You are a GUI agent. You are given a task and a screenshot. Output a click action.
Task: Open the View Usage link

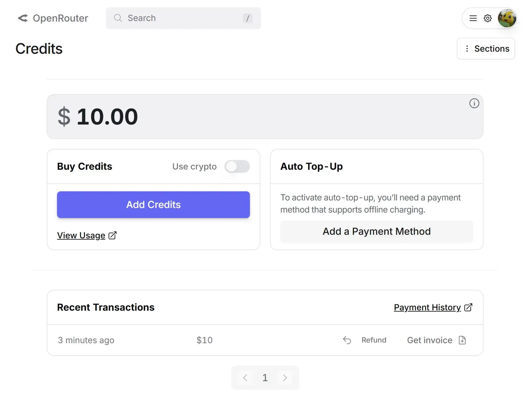pos(81,235)
